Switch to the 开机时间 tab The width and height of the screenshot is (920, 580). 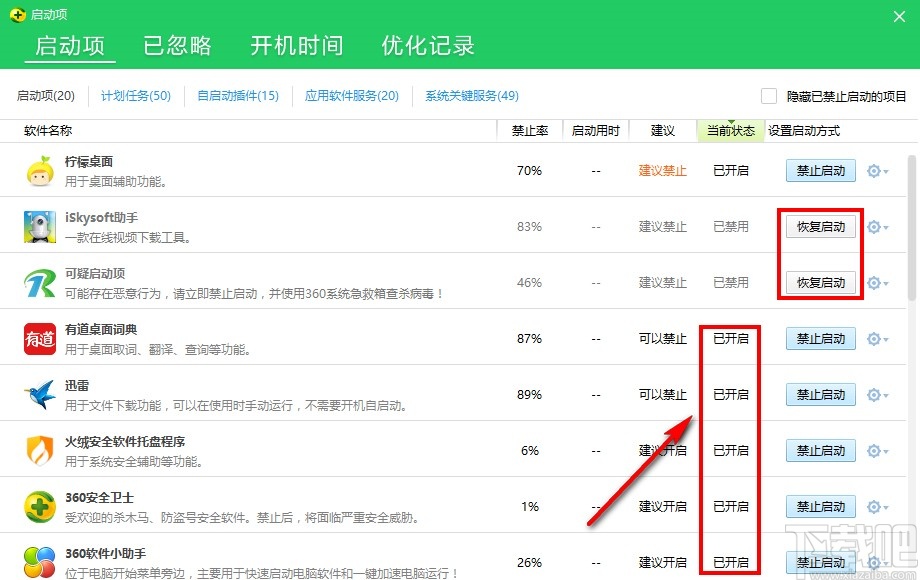pyautogui.click(x=296, y=46)
